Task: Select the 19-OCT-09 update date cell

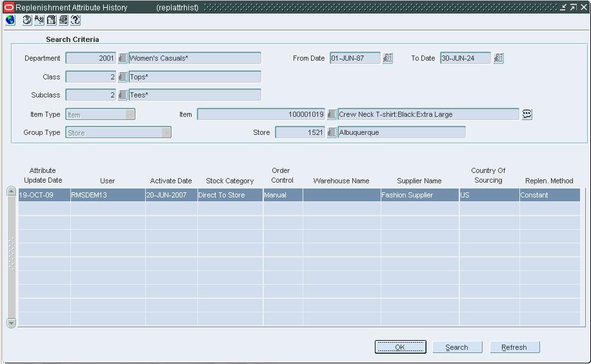Action: coord(44,195)
